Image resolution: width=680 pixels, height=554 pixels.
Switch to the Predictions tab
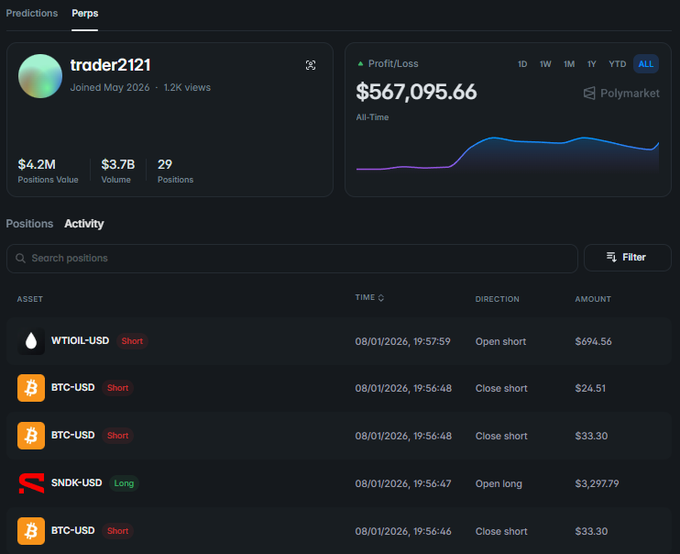click(x=32, y=13)
